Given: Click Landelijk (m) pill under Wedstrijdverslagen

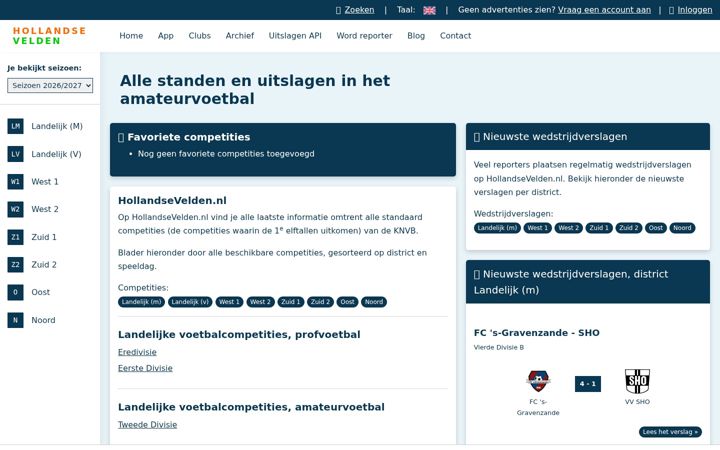Looking at the screenshot, I should click(497, 228).
